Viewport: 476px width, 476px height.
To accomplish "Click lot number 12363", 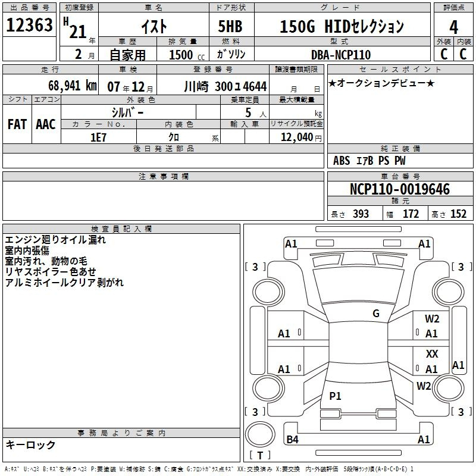I will pos(29,26).
